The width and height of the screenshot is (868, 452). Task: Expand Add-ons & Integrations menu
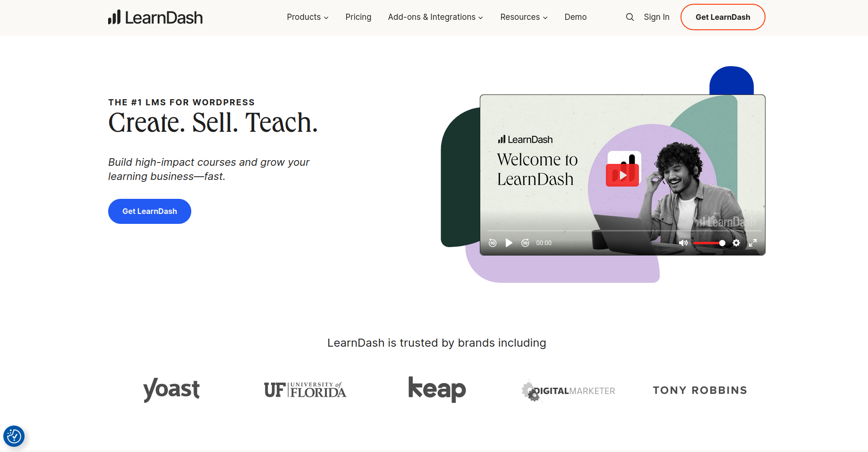(435, 17)
